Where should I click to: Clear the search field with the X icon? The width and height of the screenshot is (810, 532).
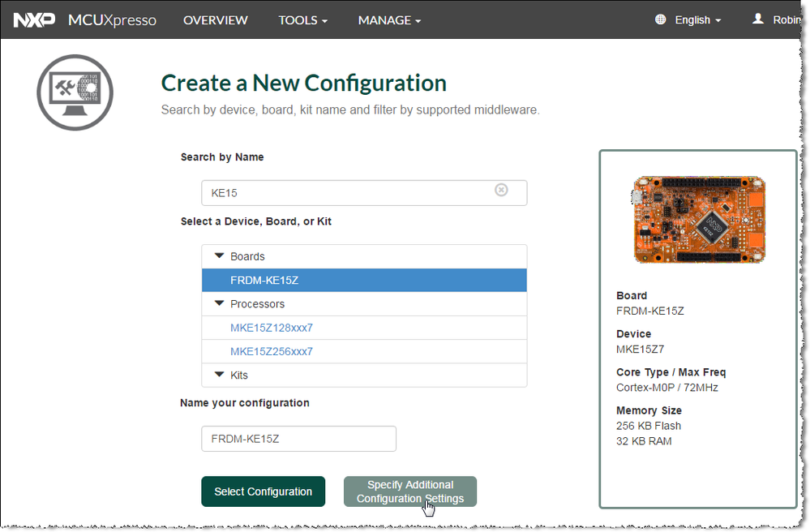pyautogui.click(x=501, y=190)
